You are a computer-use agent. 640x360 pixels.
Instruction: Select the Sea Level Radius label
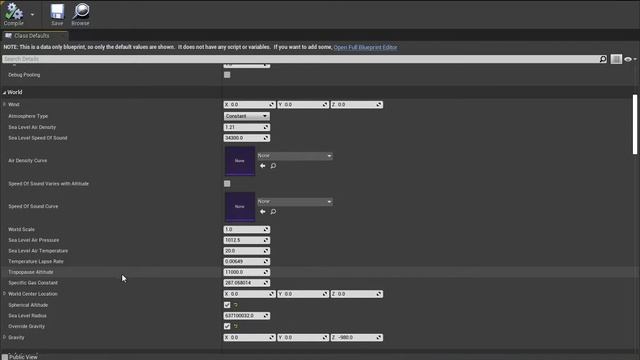coord(27,316)
